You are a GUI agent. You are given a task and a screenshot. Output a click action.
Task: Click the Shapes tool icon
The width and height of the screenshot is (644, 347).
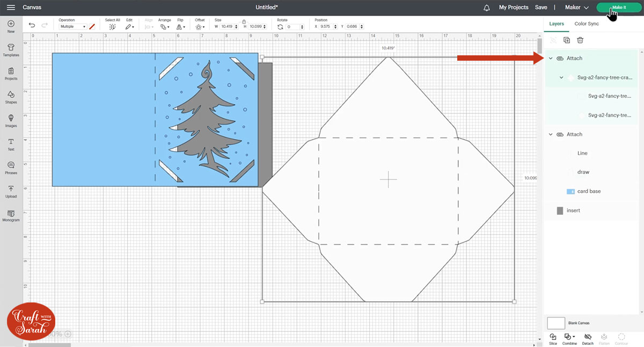click(11, 96)
